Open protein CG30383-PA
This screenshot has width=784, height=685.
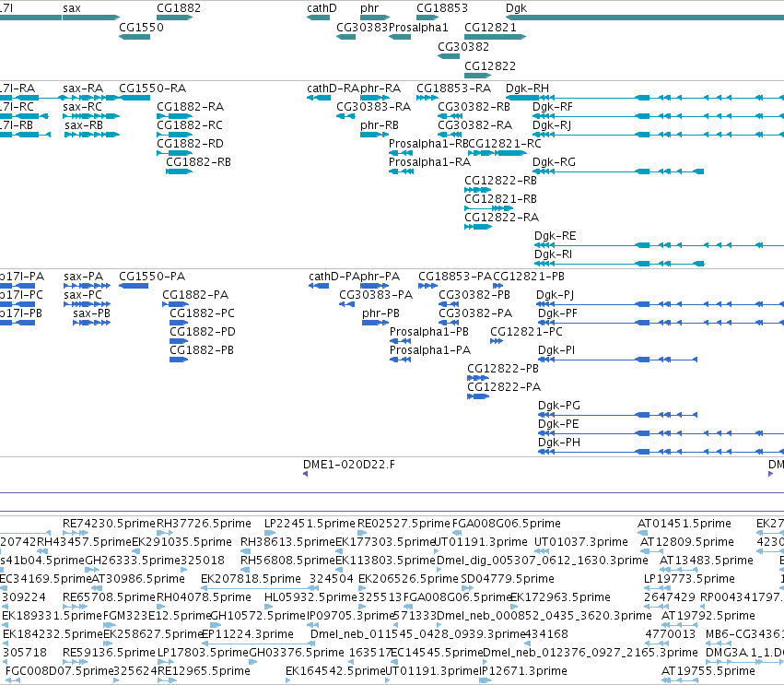pyautogui.click(x=376, y=295)
